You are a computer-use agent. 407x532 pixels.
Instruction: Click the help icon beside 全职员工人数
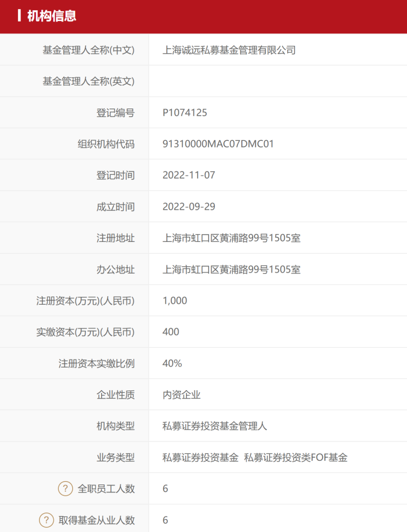pyautogui.click(x=66, y=488)
